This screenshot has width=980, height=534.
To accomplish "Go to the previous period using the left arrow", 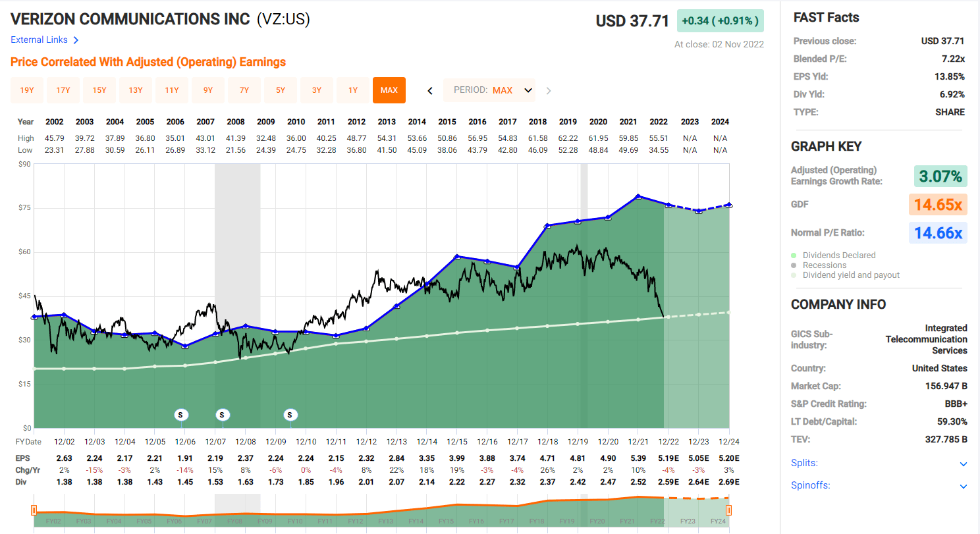I will point(430,90).
